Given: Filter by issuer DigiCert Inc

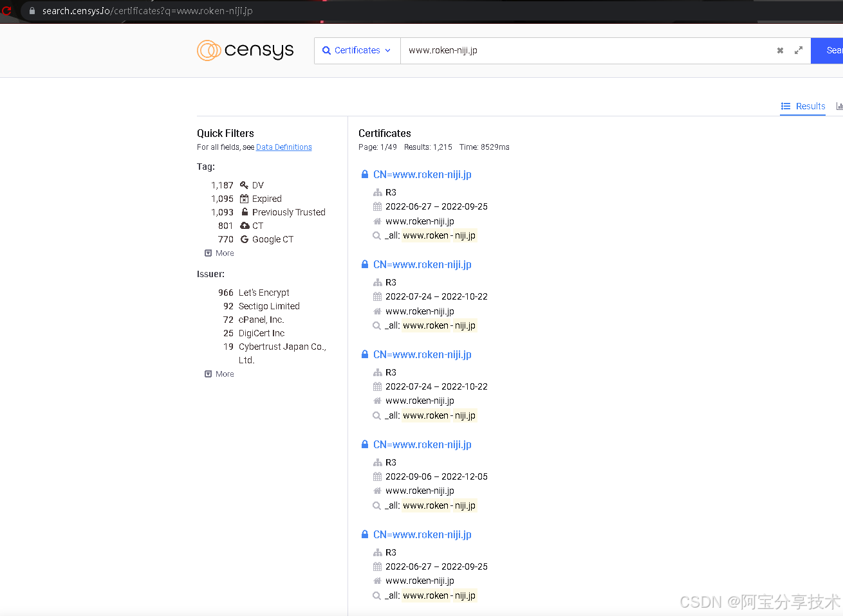Looking at the screenshot, I should [261, 333].
